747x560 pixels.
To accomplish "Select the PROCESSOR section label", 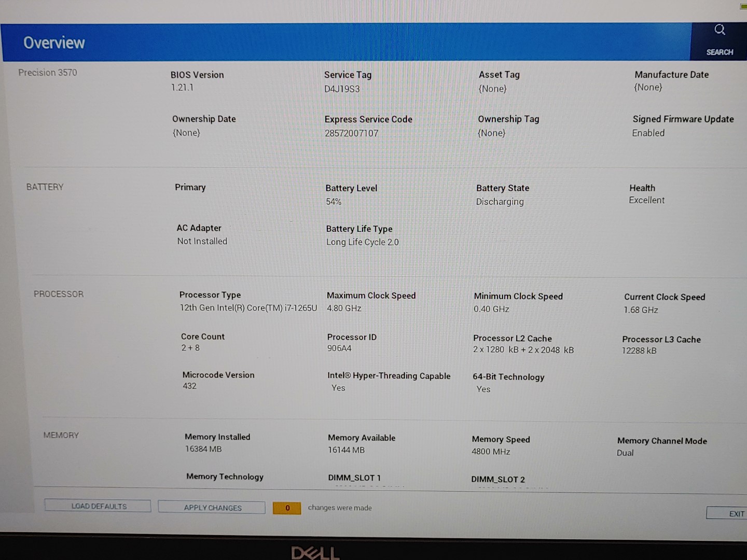I will point(59,294).
